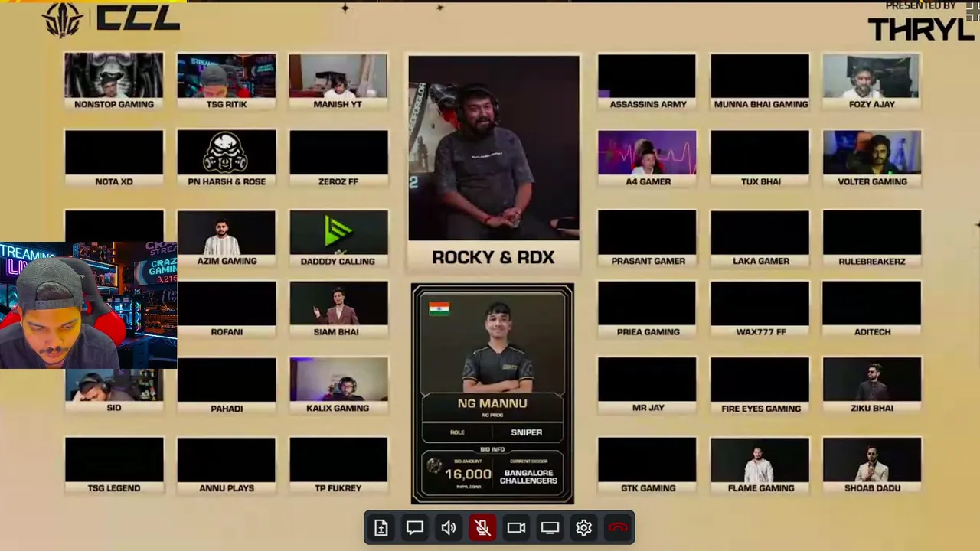980x551 pixels.
Task: Click the BANGALORE CHALLENGERS current bidder text
Action: tap(528, 477)
